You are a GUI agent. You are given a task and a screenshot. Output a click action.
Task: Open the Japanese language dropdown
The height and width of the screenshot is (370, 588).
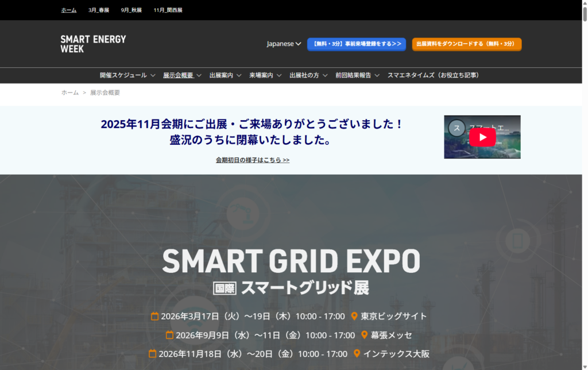coord(284,44)
